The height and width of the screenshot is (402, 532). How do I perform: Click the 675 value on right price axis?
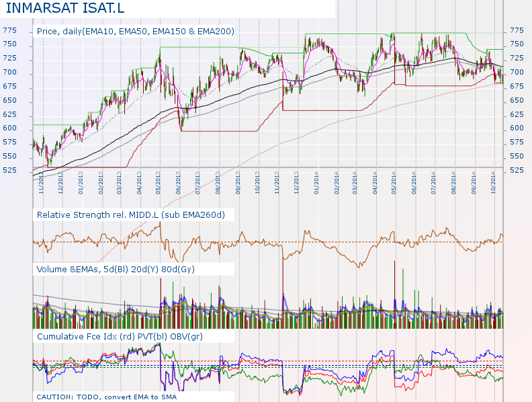517,87
